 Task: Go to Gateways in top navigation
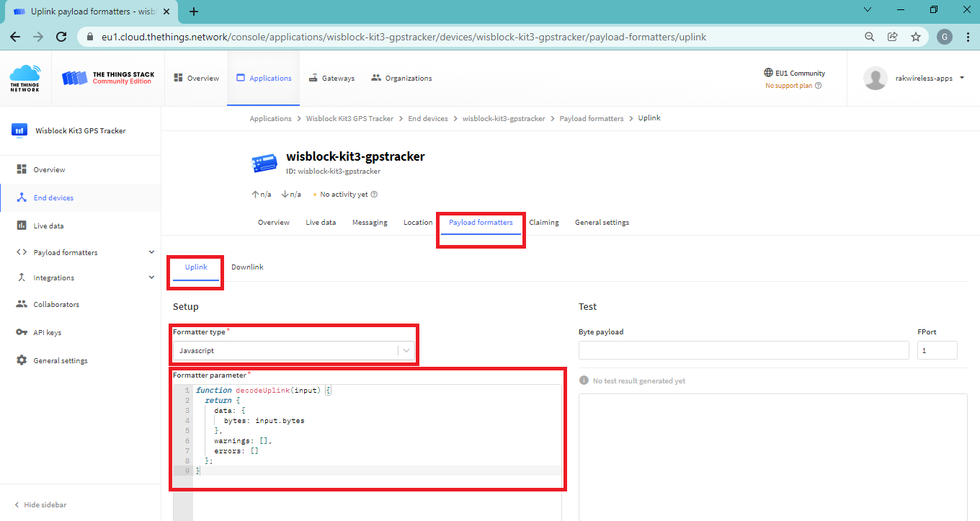pyautogui.click(x=331, y=79)
